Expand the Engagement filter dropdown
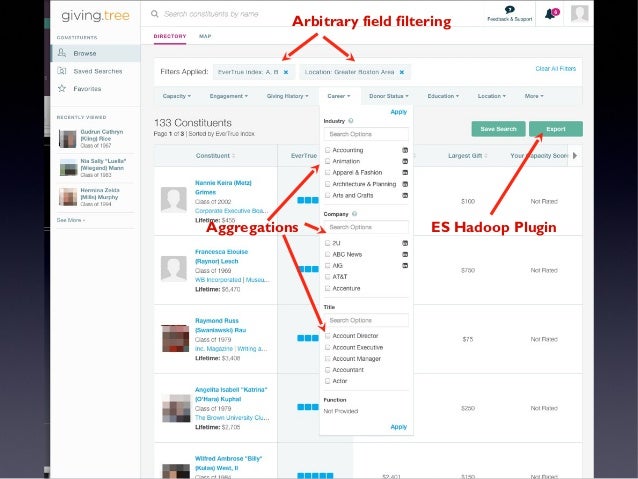This screenshot has height=479, width=638. [x=229, y=96]
